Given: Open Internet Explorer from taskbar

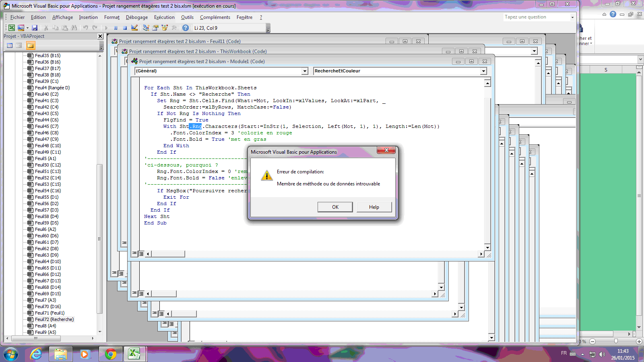Looking at the screenshot, I should coord(36,354).
